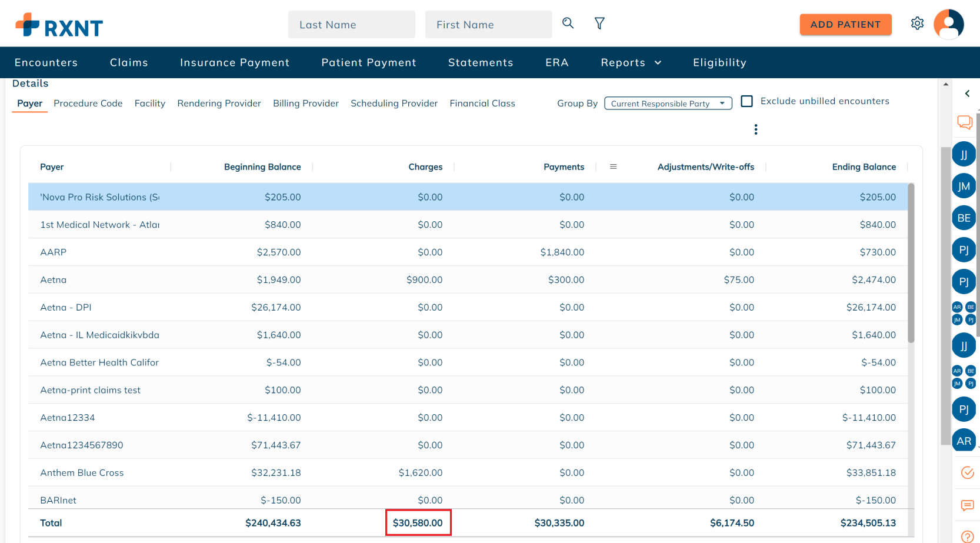Sort by Adjustments/Write-offs column header
Screen dimensions: 980x543
[705, 167]
